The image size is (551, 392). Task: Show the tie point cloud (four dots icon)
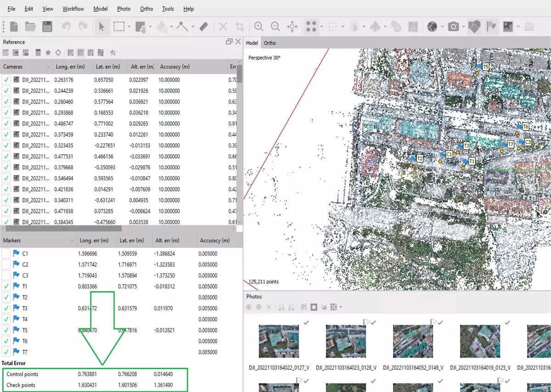click(x=312, y=27)
